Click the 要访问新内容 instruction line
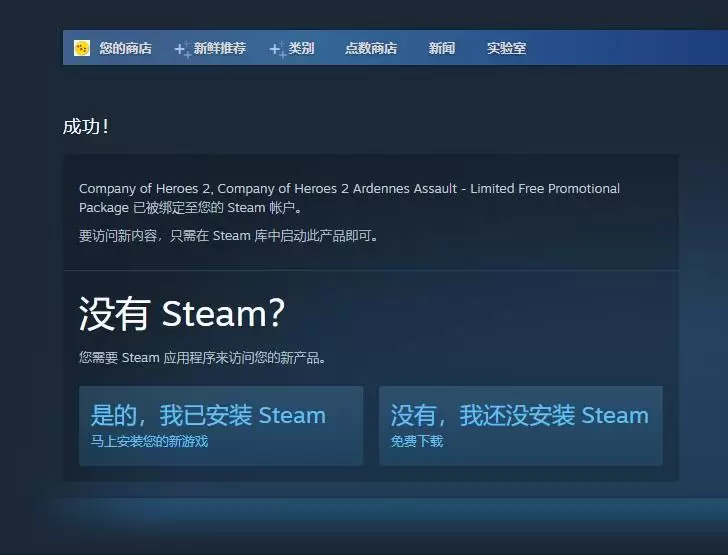Viewport: 728px width, 555px height. pos(229,236)
